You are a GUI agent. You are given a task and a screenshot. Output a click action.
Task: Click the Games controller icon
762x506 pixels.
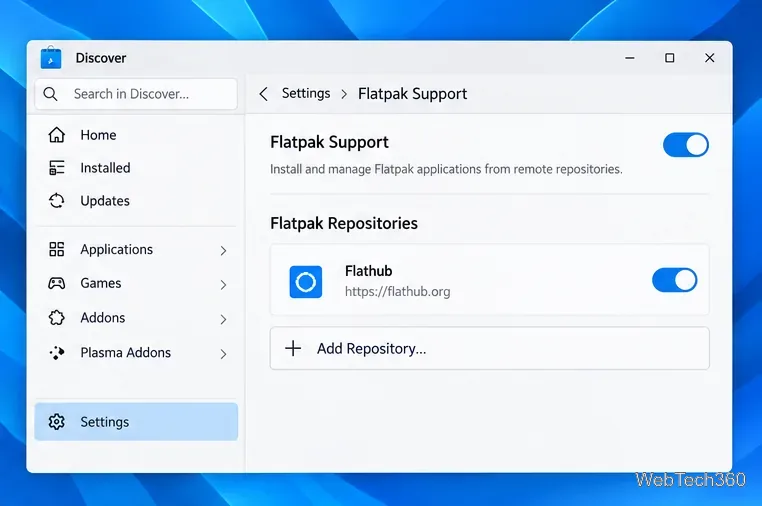click(x=57, y=283)
